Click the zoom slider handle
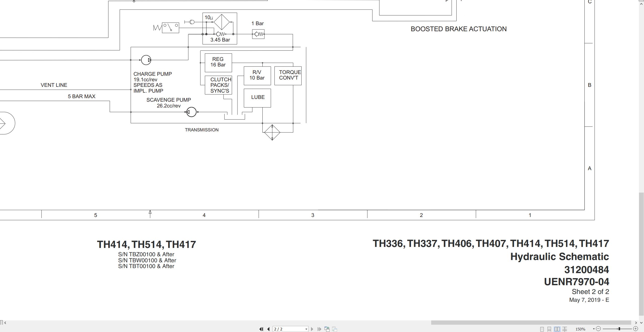 619,329
